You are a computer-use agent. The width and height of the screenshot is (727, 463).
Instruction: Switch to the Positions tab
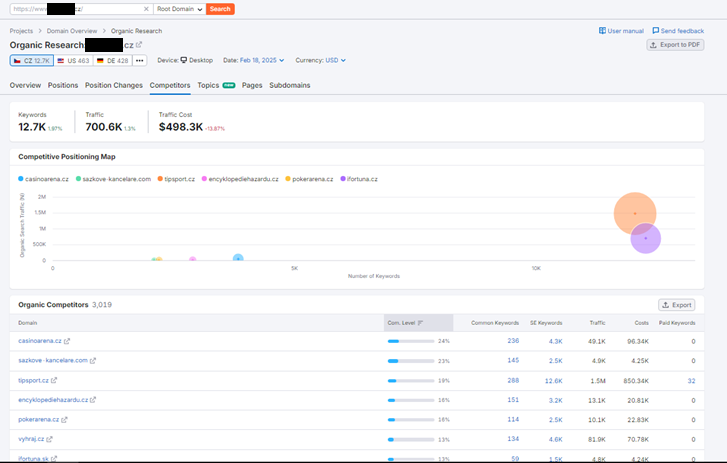click(63, 85)
